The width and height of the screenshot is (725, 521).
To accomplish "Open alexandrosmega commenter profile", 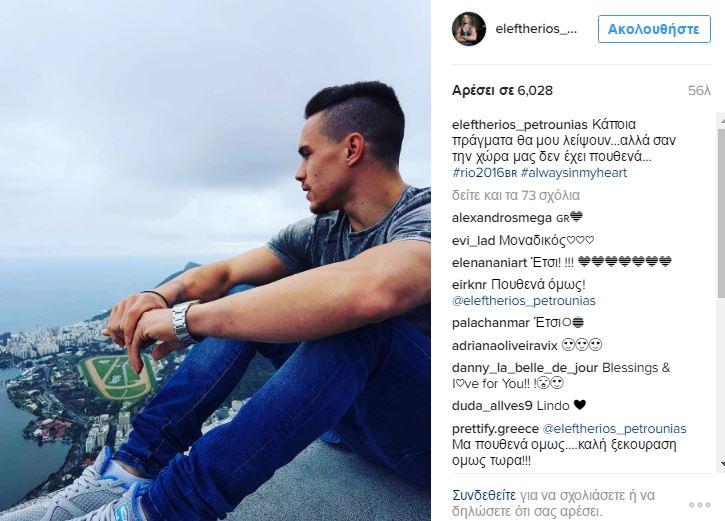I will click(x=502, y=218).
